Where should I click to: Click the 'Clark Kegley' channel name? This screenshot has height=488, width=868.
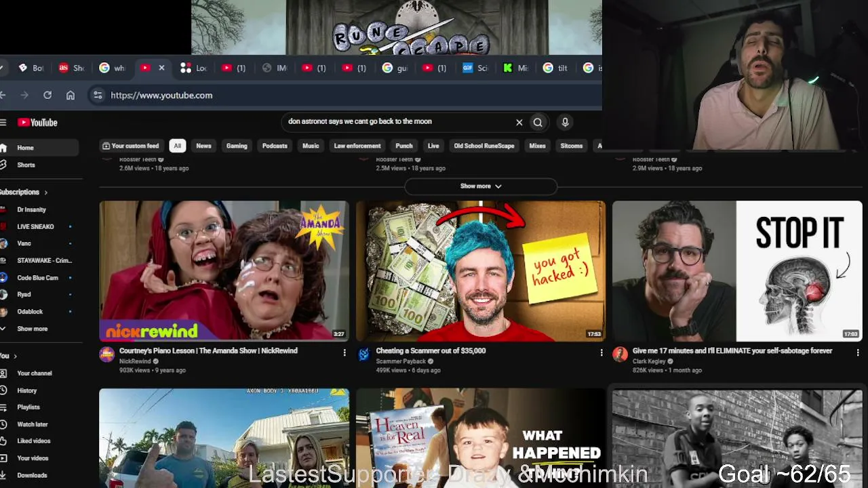coord(649,361)
